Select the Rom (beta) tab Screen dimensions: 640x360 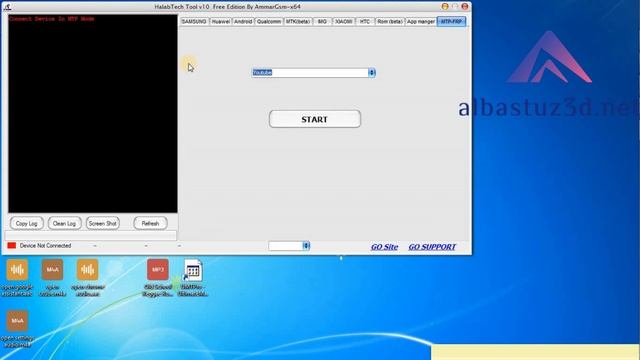pyautogui.click(x=390, y=21)
